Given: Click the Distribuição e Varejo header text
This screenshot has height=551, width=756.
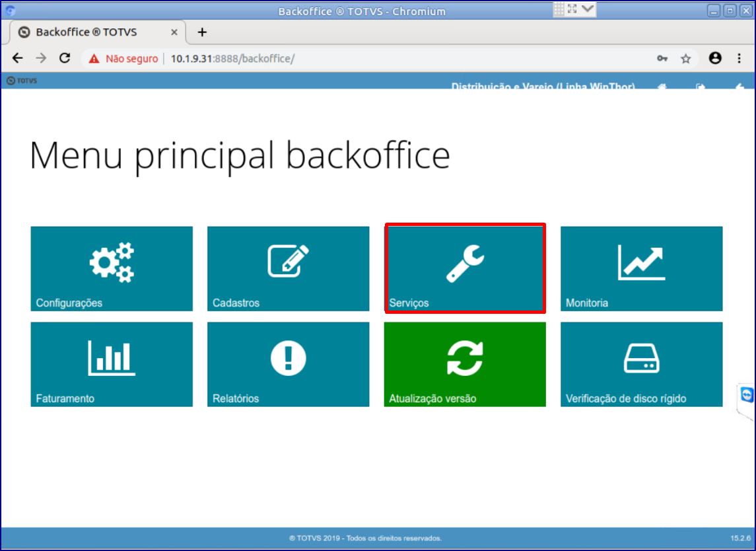Looking at the screenshot, I should (x=543, y=87).
